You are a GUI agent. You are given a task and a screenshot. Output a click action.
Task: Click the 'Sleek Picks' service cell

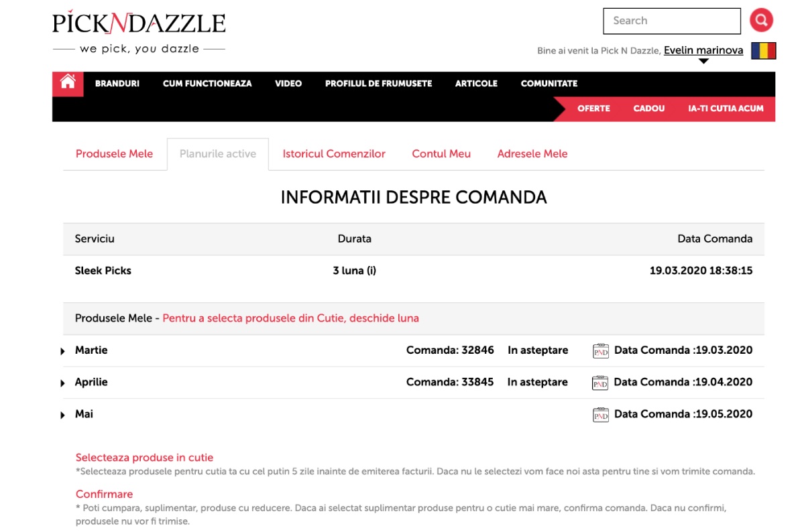[x=103, y=271]
